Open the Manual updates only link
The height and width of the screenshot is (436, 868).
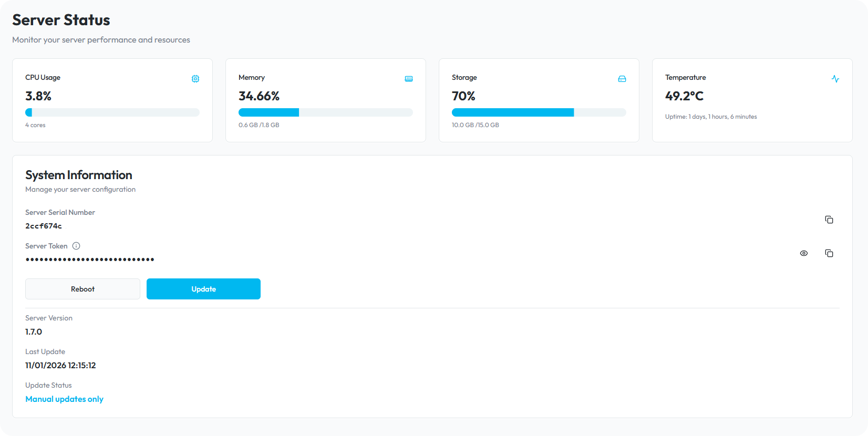pyautogui.click(x=64, y=399)
